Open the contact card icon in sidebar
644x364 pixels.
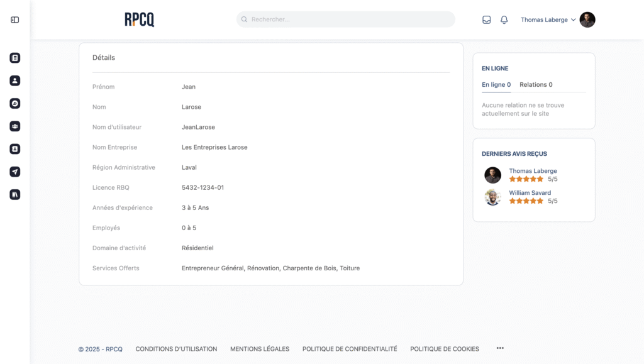click(15, 149)
